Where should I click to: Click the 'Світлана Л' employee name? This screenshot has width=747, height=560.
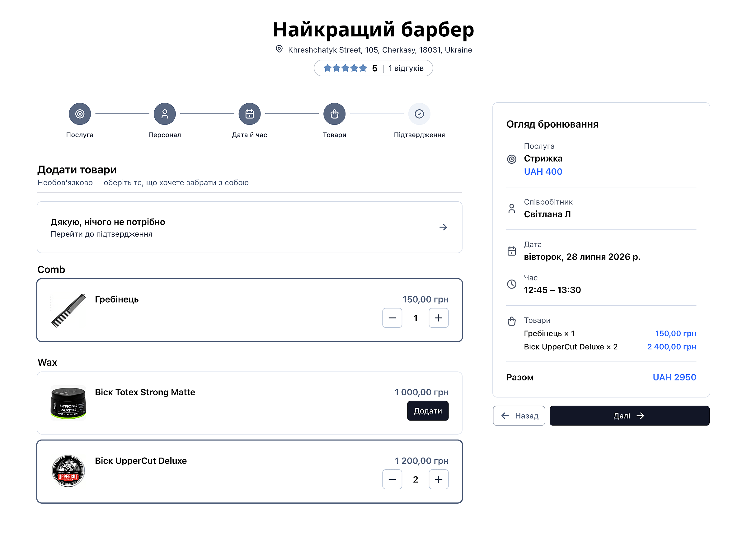point(547,214)
